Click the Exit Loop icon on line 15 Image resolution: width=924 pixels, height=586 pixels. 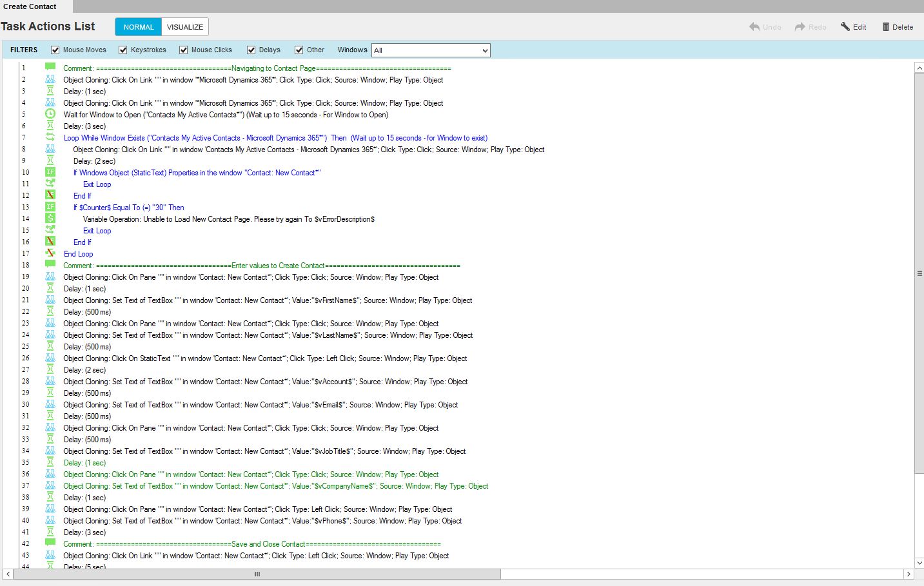[50, 230]
